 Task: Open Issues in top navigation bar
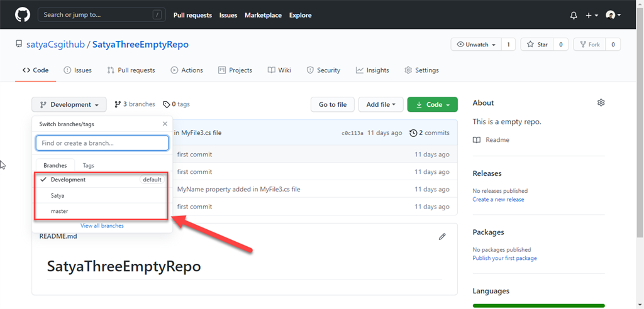click(228, 15)
